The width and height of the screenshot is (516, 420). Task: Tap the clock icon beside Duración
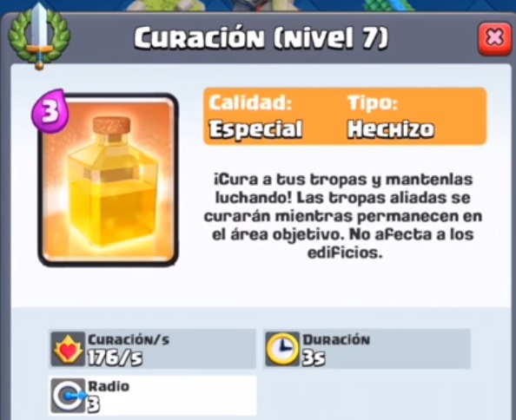coord(281,349)
